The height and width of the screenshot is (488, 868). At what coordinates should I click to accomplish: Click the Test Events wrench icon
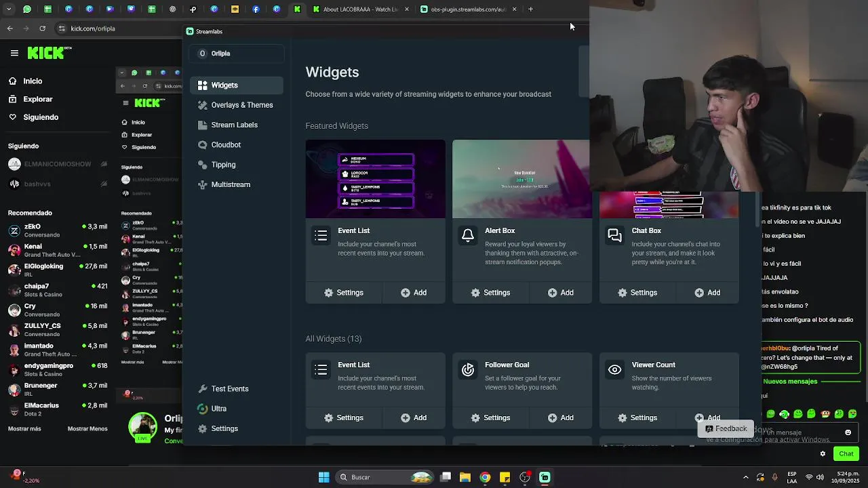pos(202,389)
